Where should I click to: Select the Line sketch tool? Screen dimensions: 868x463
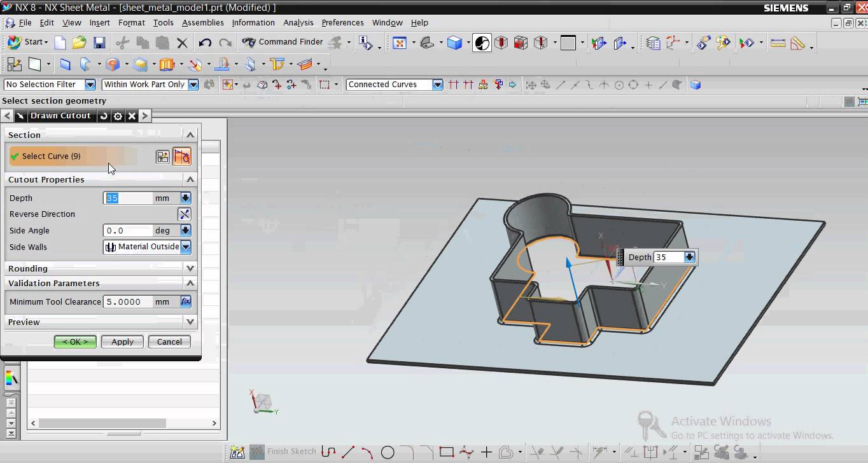pos(348,452)
